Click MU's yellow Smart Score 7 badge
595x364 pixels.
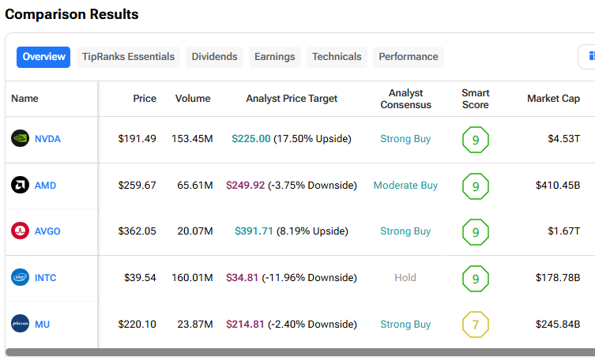pos(475,325)
